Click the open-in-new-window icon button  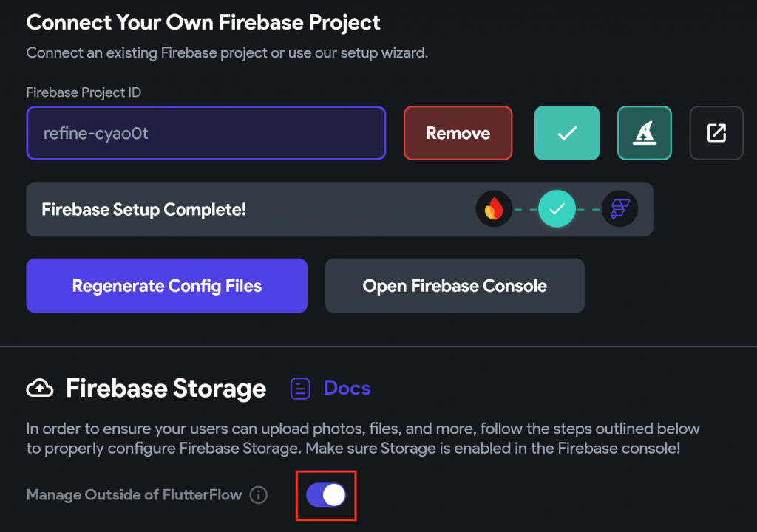(x=716, y=133)
